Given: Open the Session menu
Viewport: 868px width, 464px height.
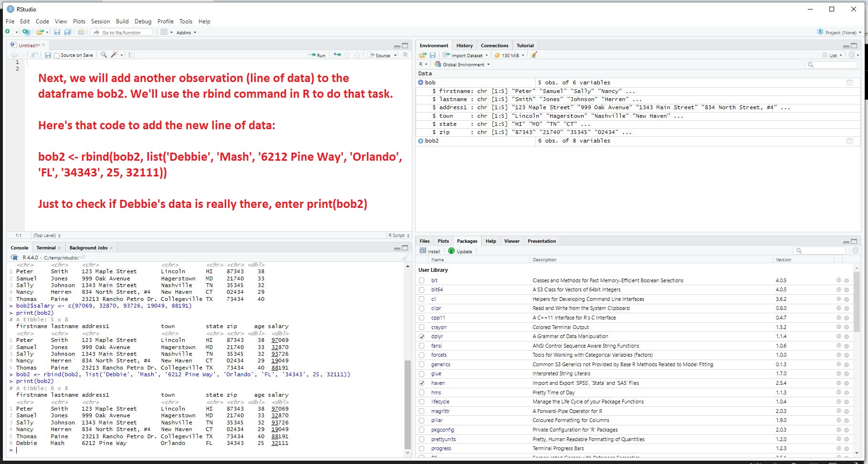Looking at the screenshot, I should click(100, 21).
